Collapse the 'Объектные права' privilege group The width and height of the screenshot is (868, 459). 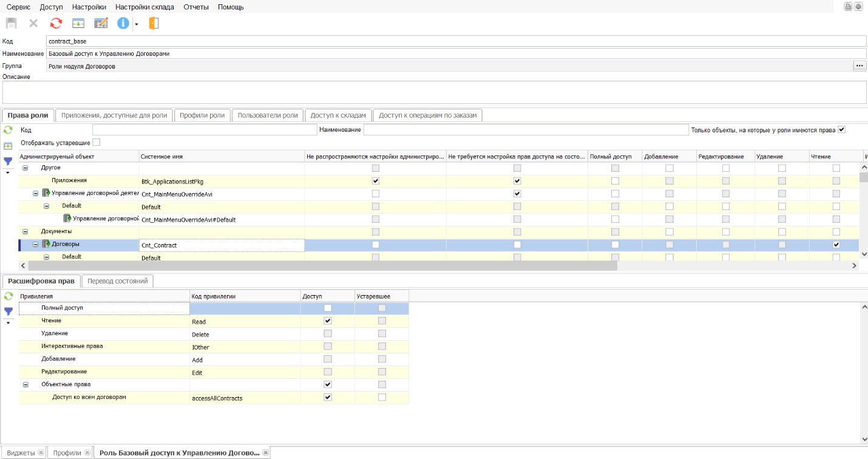coord(26,384)
